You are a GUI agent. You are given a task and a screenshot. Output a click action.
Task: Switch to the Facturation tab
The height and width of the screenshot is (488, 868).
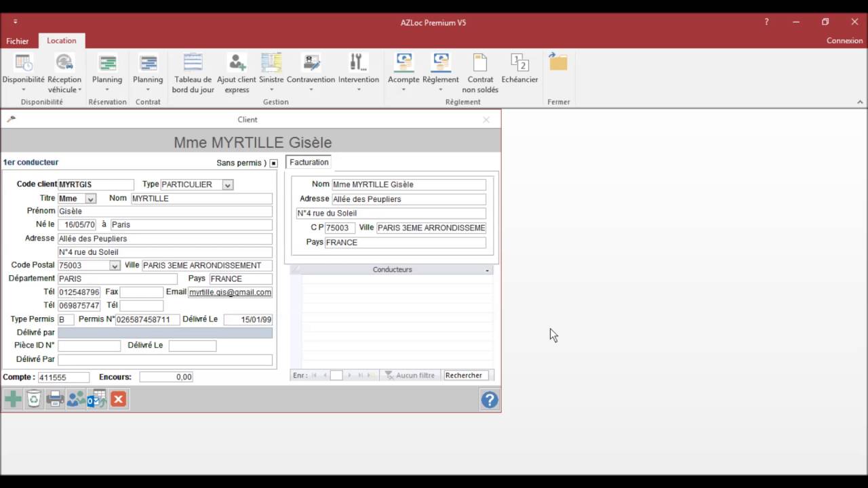[x=309, y=163]
